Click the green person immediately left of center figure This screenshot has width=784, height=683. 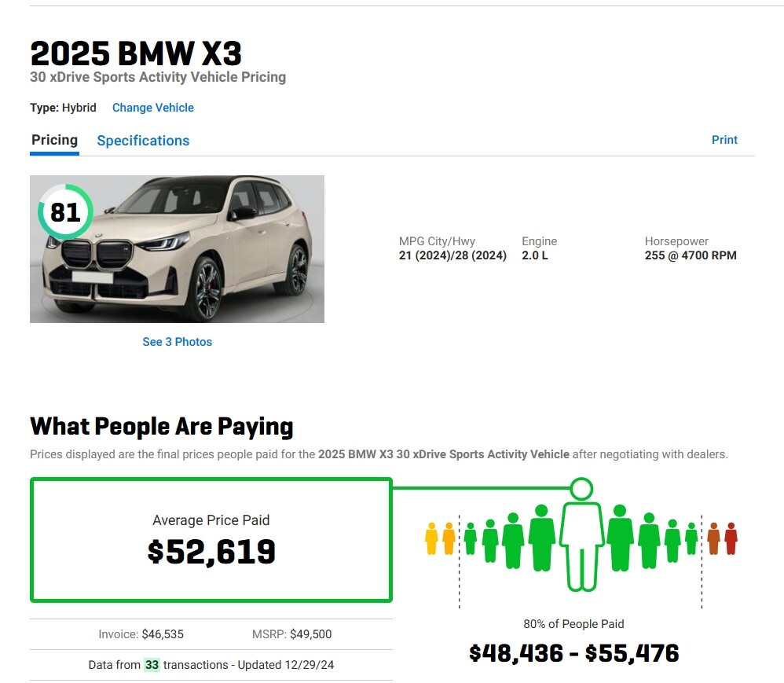pos(541,538)
